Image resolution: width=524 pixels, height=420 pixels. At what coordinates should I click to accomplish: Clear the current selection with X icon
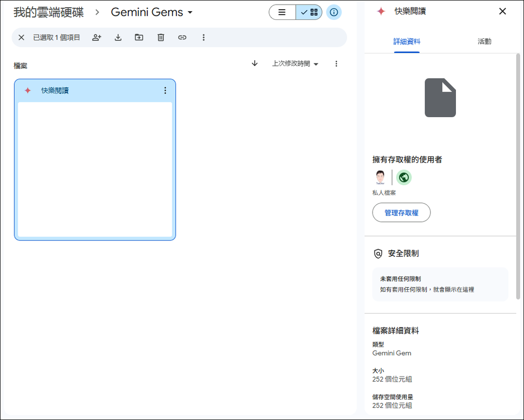coord(21,37)
